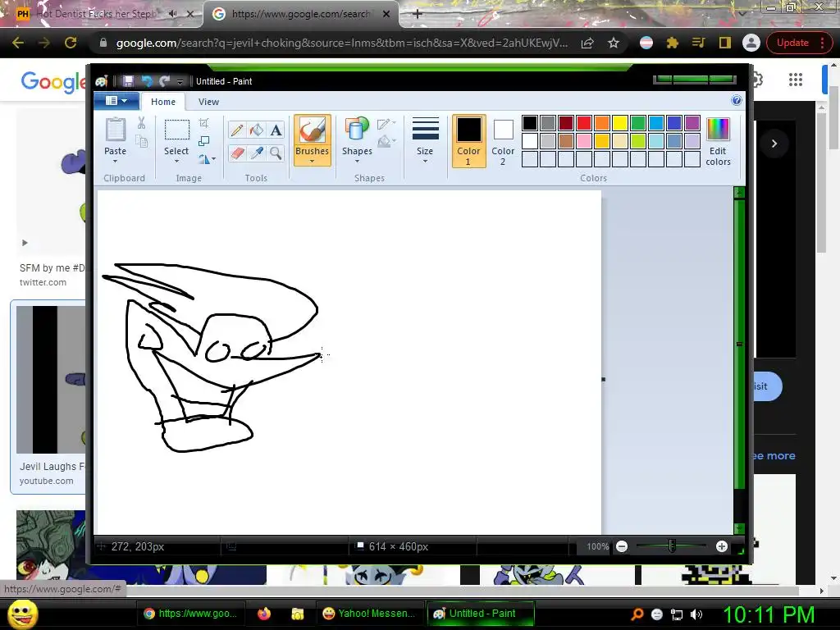Adjust the Paint zoom slider handle
Image resolution: width=840 pixels, height=630 pixels.
pos(672,546)
